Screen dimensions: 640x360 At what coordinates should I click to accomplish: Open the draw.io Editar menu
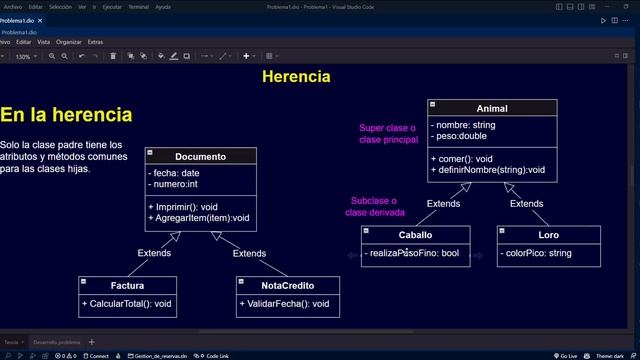tap(23, 42)
